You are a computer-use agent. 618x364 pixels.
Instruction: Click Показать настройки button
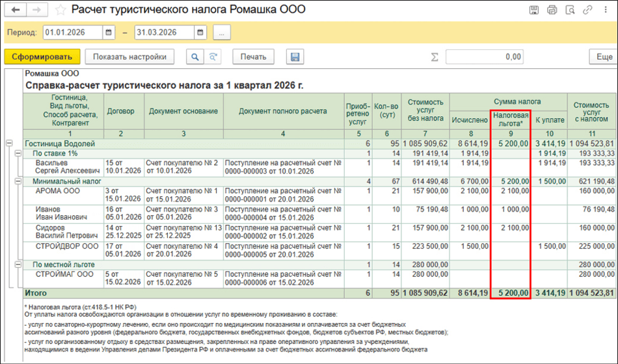[x=130, y=57]
